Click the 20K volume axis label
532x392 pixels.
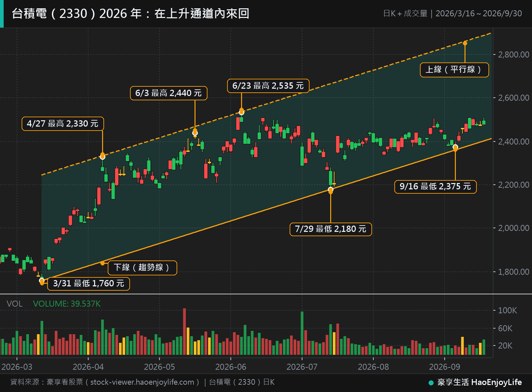(505, 345)
